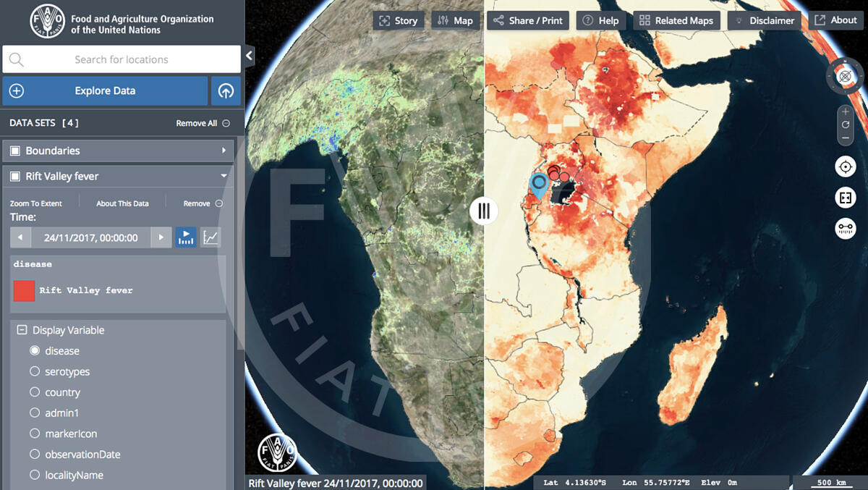The height and width of the screenshot is (490, 868).
Task: Click the Time: label
Action: click(x=23, y=217)
